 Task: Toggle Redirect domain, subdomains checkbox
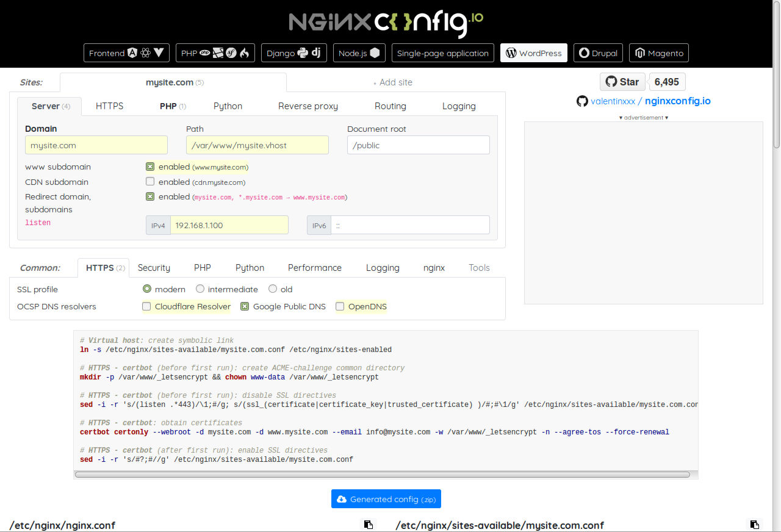[150, 196]
